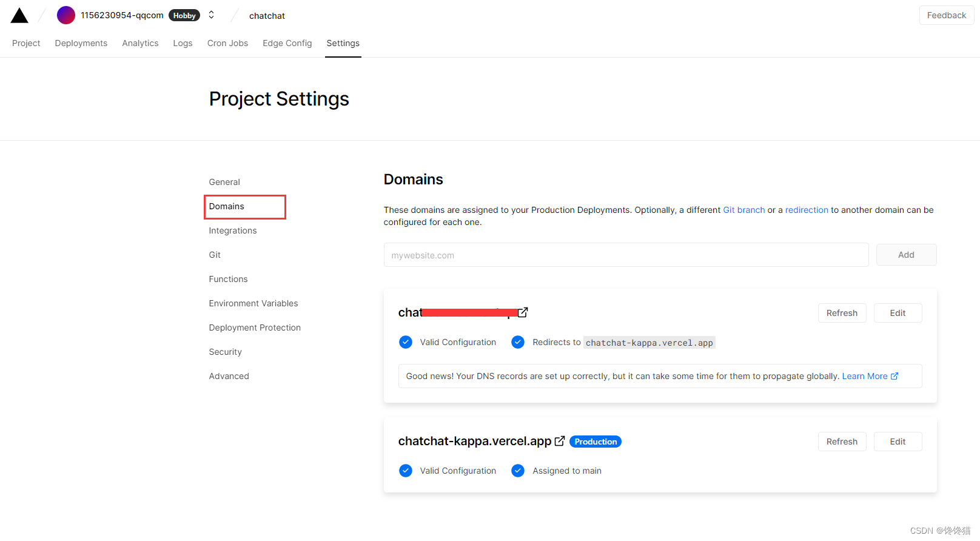This screenshot has width=980, height=541.
Task: Open Functions settings section
Action: pyautogui.click(x=228, y=279)
